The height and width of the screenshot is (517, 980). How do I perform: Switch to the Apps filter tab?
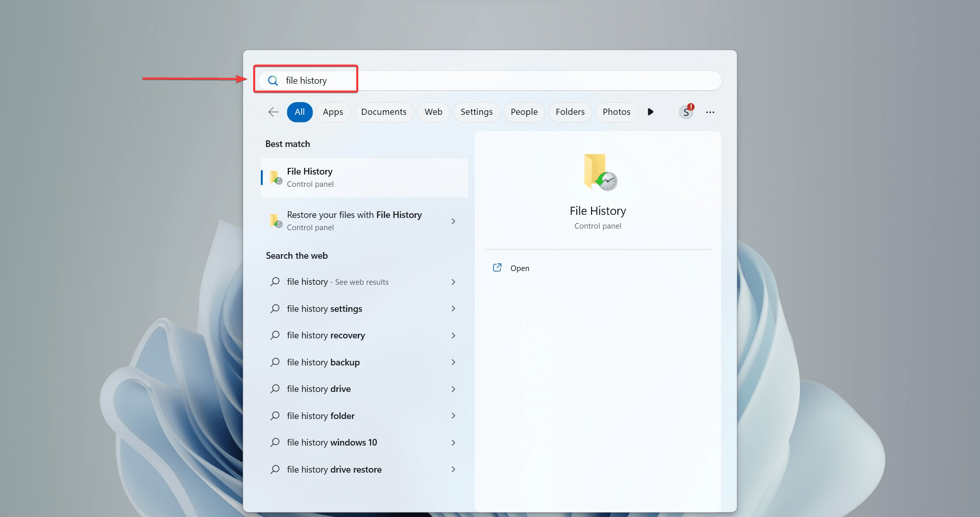click(x=333, y=112)
